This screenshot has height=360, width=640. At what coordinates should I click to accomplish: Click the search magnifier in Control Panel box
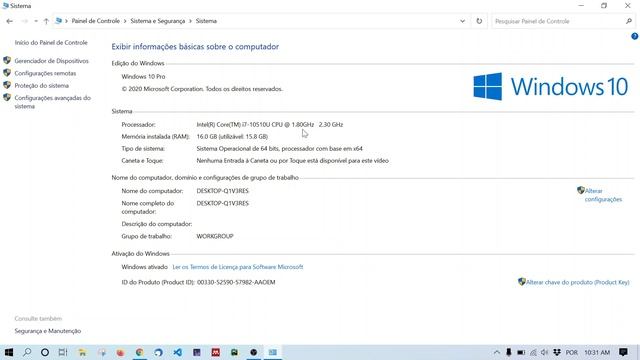(x=629, y=21)
